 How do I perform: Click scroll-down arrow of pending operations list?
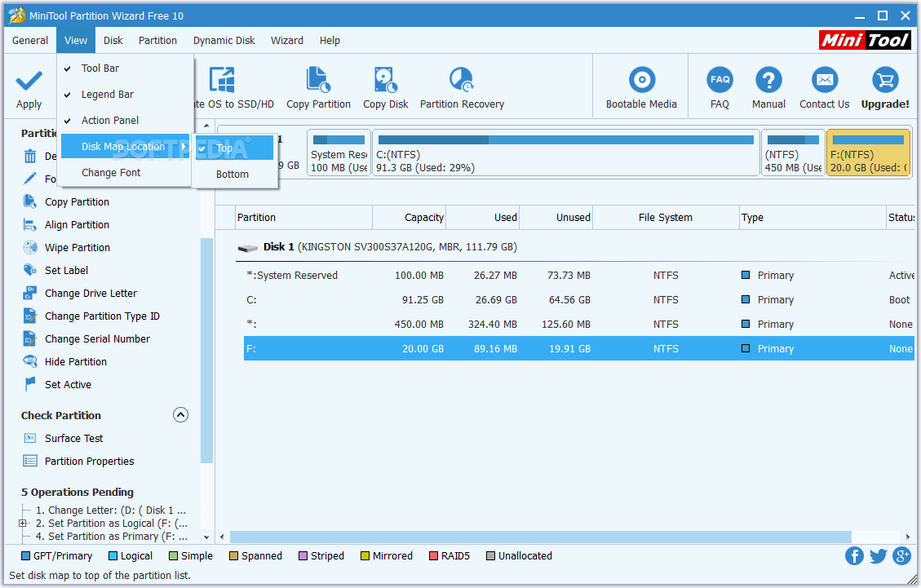click(206, 537)
